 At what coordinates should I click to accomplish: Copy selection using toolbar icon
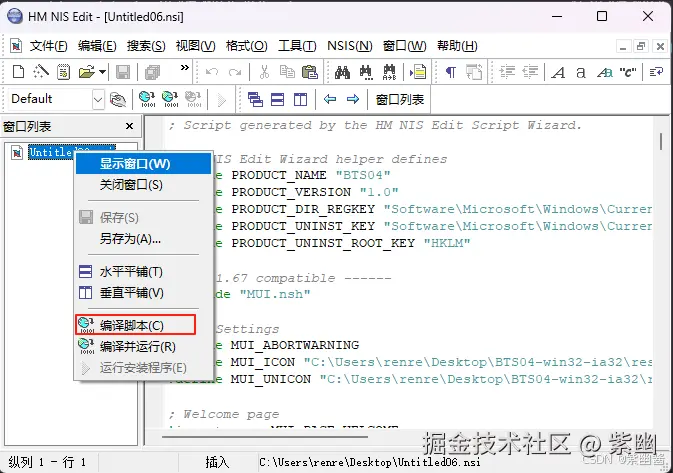(287, 72)
